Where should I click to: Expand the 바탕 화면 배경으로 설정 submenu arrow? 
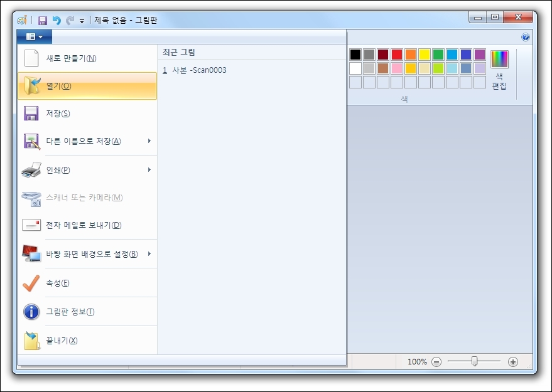(x=149, y=254)
